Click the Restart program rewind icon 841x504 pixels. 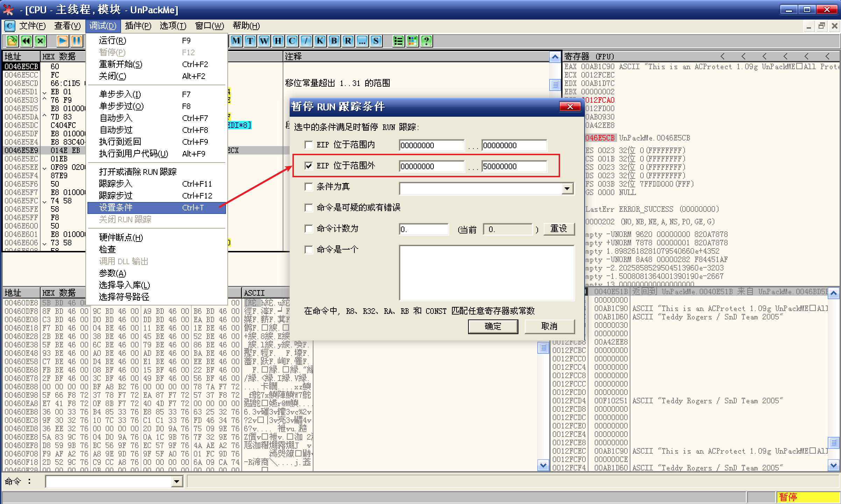coord(26,41)
